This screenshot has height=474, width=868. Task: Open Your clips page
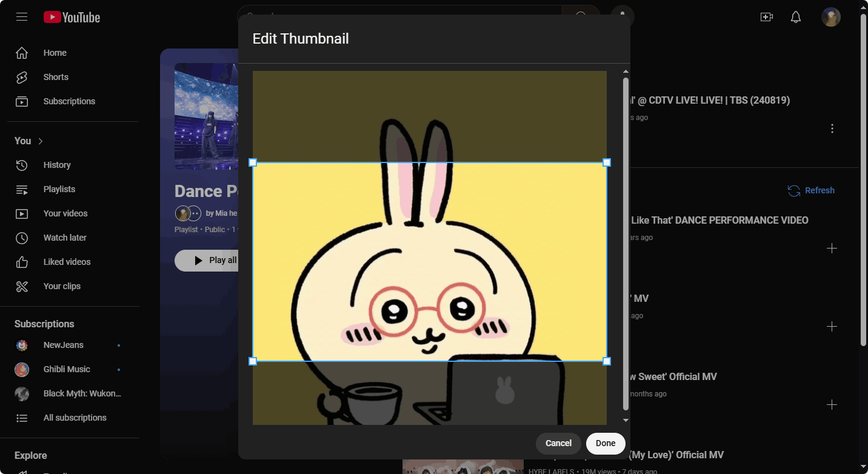(x=73, y=286)
